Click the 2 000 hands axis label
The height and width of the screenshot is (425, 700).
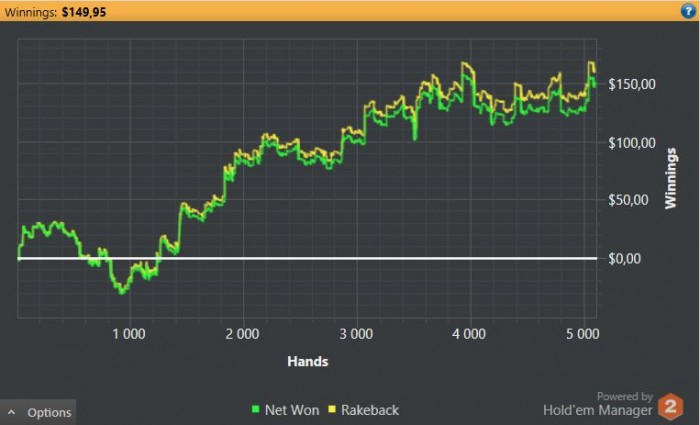(242, 334)
